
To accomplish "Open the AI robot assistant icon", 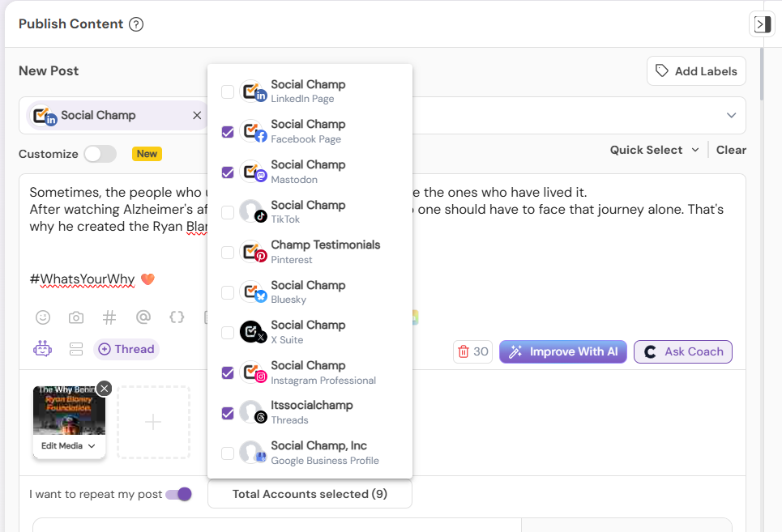I will point(42,349).
